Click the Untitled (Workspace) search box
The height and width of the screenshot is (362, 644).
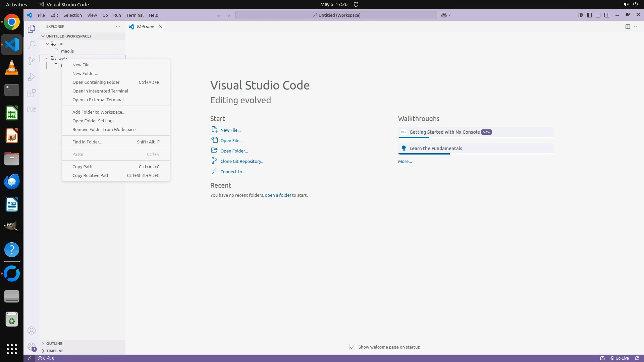tap(336, 15)
